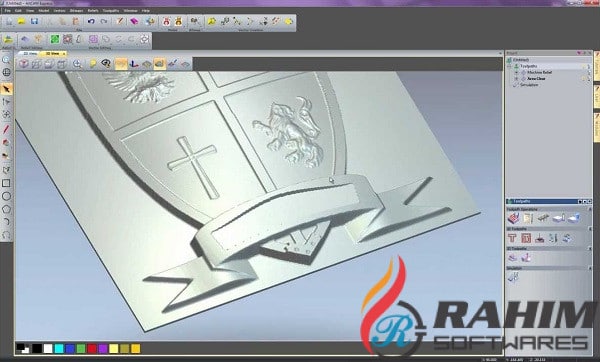Click the yellow light bulb icon in view toolbar
Viewport: 600px width, 362px height.
93,64
